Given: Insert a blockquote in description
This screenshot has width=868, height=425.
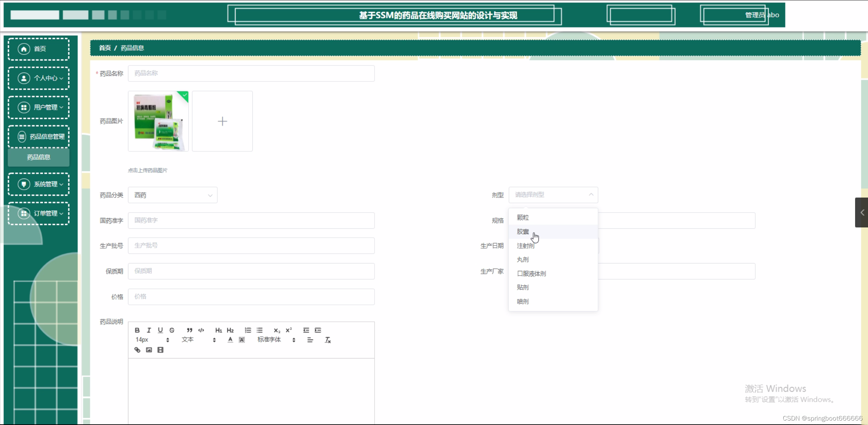Looking at the screenshot, I should click(x=189, y=330).
